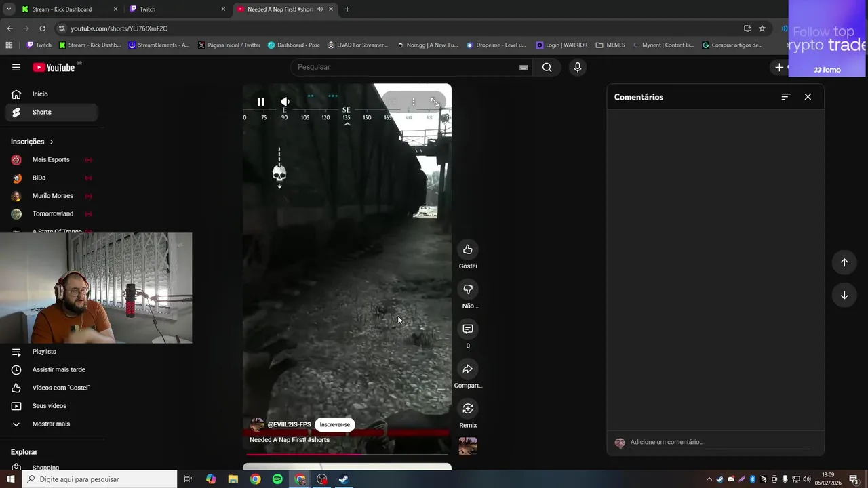Open the Chrome apps grid icon
The height and width of the screenshot is (488, 868).
(9, 45)
